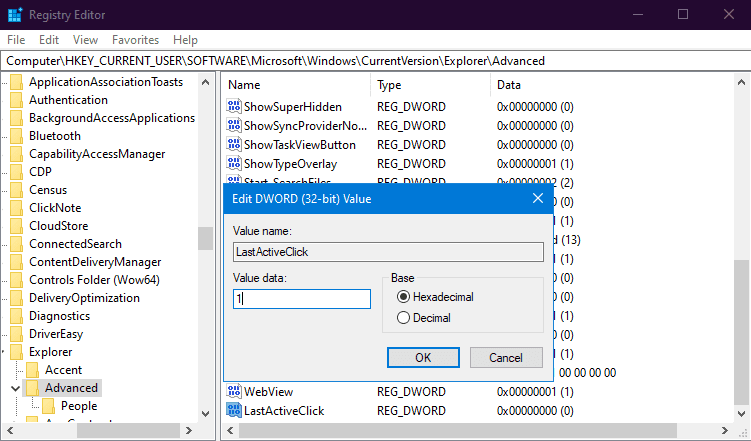Open the View menu
Screen dimensions: 751x441
pos(85,40)
